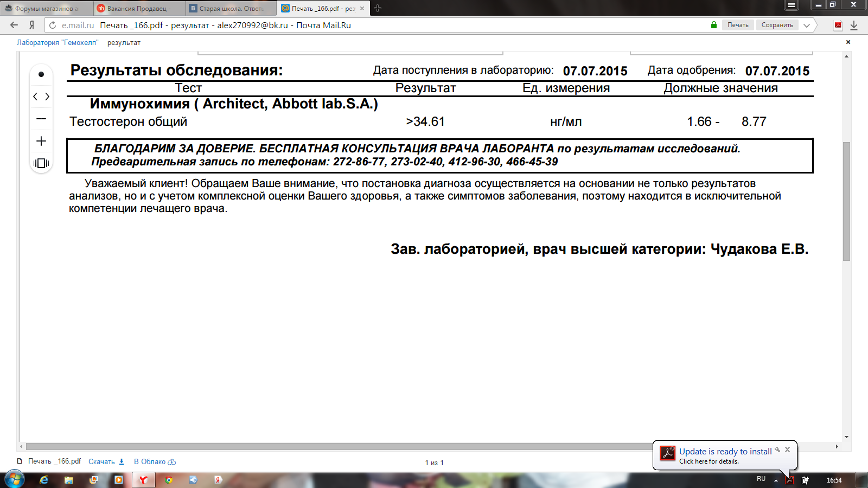Open the browser downloads arrow icon
868x488 pixels.
tap(854, 25)
